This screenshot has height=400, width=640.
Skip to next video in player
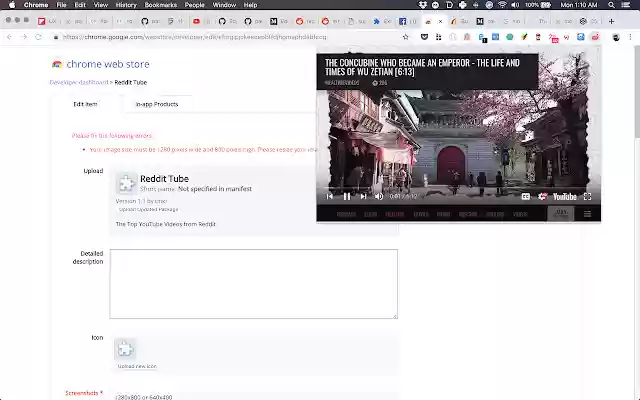pyautogui.click(x=363, y=196)
